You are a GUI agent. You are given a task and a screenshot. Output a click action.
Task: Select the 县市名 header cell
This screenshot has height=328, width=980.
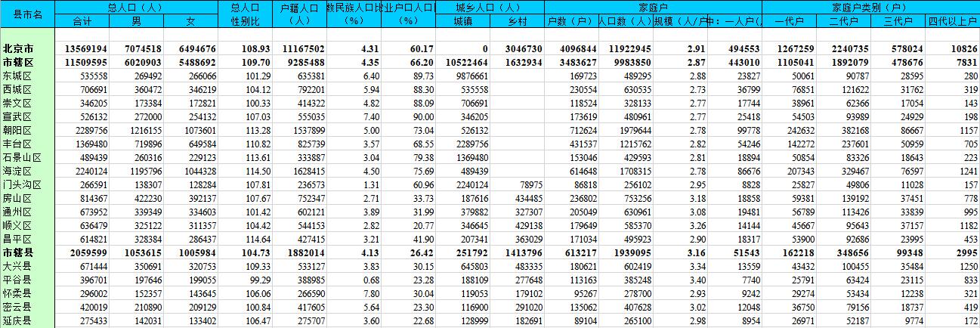[x=27, y=14]
